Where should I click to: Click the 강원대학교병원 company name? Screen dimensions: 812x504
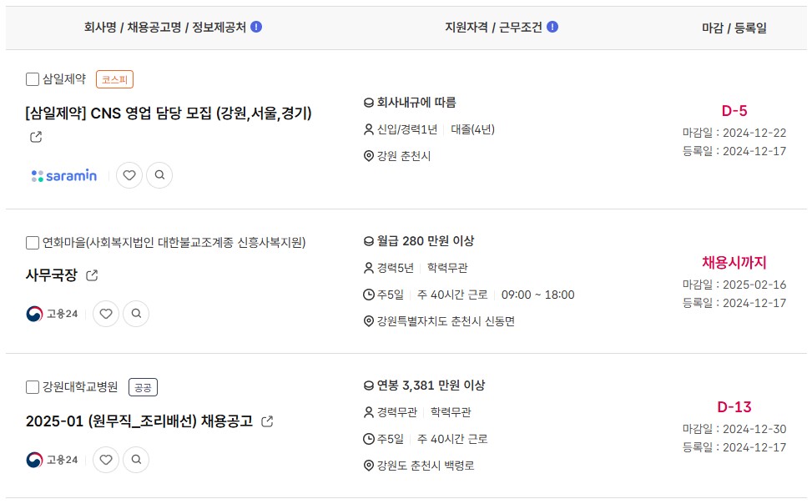click(x=80, y=387)
